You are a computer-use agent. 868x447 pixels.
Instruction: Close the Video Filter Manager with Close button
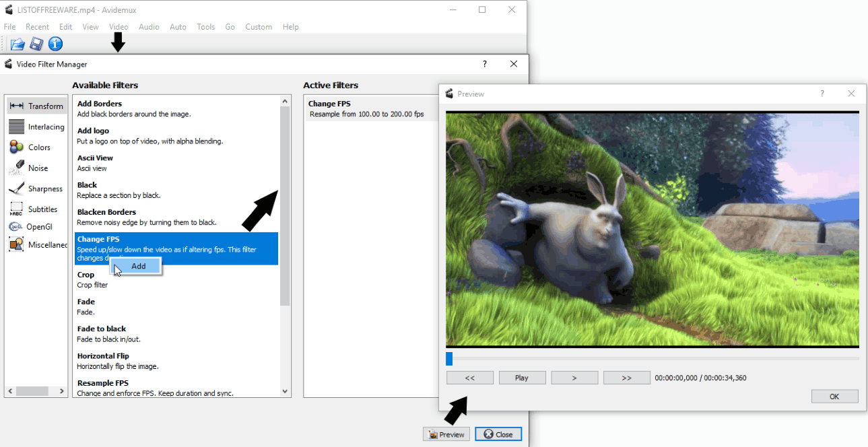pos(498,434)
